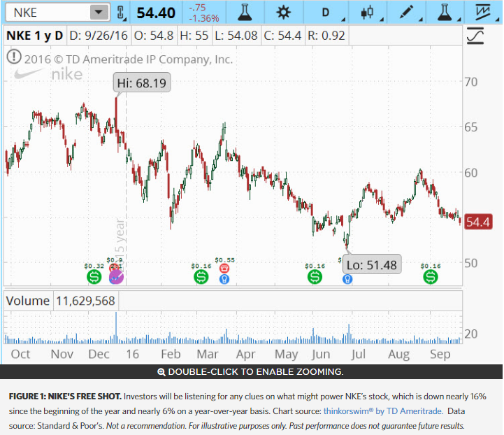Image resolution: width=504 pixels, height=435 pixels.
Task: Click the volume value 11,629,568
Action: pyautogui.click(x=85, y=301)
